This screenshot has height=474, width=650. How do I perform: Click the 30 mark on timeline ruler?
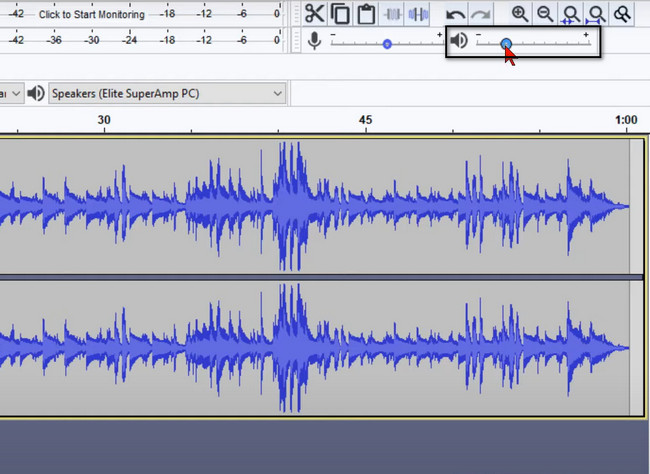[104, 120]
